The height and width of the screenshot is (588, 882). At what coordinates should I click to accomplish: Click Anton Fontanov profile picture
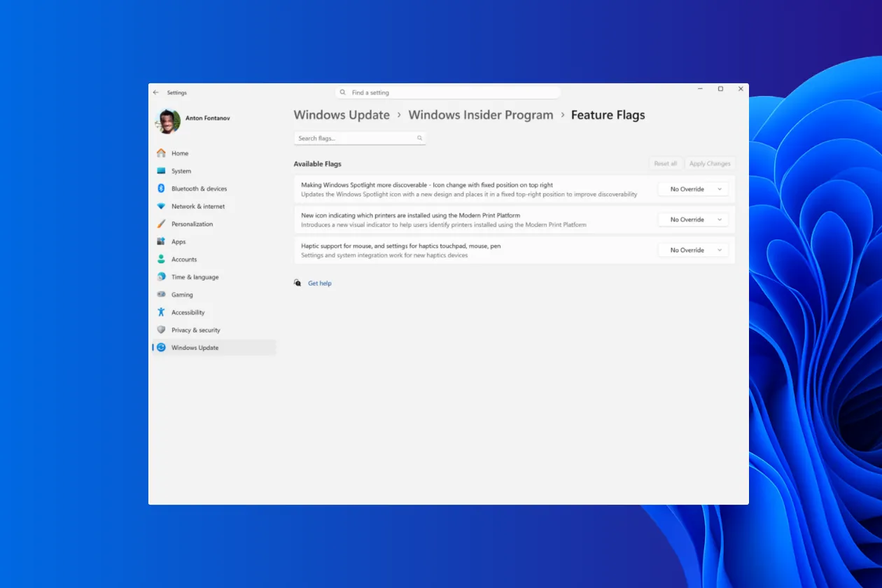click(x=168, y=121)
